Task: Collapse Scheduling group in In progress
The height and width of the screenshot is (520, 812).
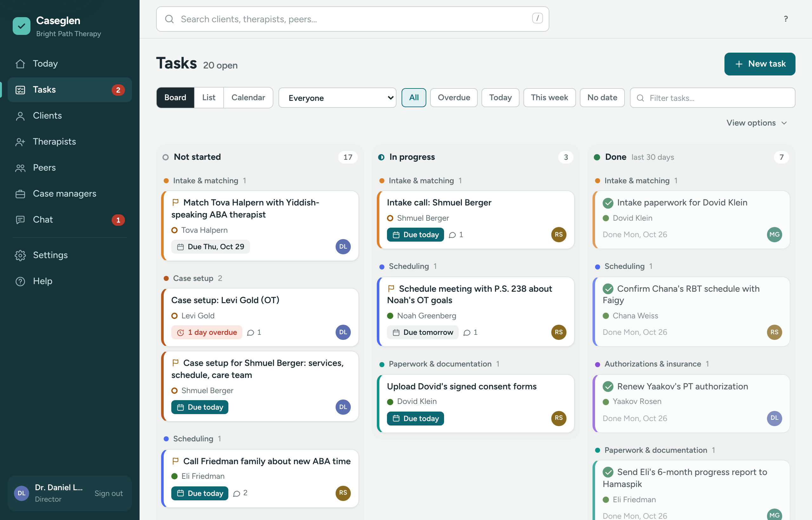Action: [408, 266]
